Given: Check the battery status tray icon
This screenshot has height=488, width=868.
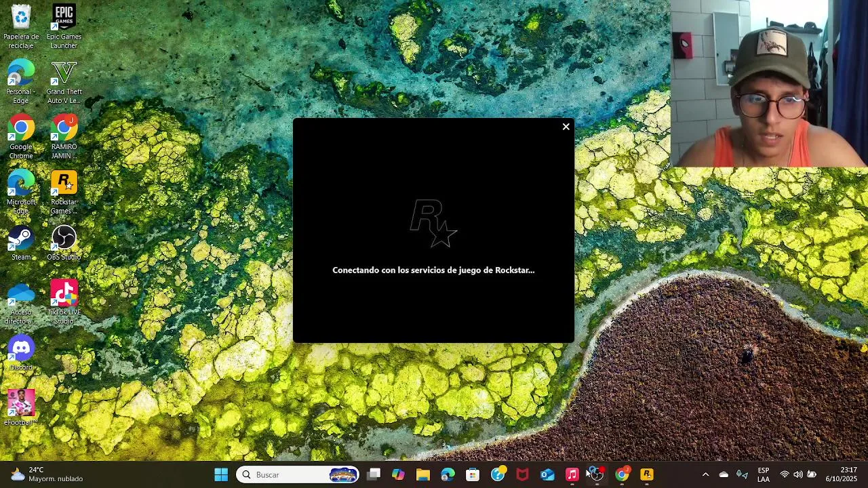Looking at the screenshot, I should (812, 474).
